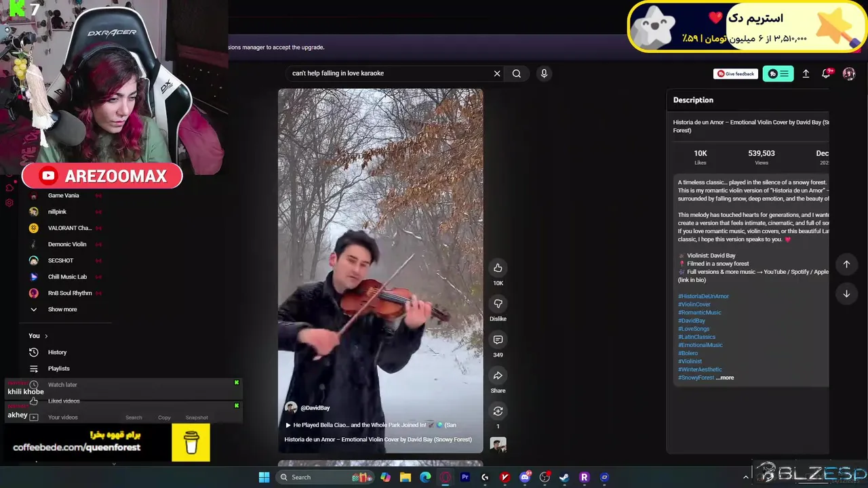Click the Copy button near Snapshot
This screenshot has height=488, width=868.
tap(164, 418)
